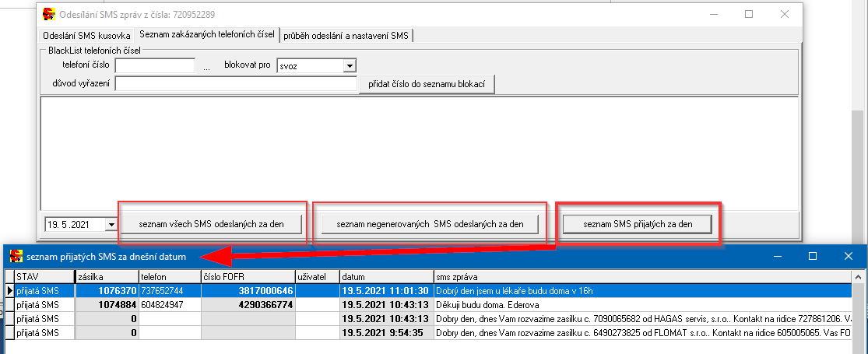Click the 'důvod vyřazení' text field

tap(235, 84)
